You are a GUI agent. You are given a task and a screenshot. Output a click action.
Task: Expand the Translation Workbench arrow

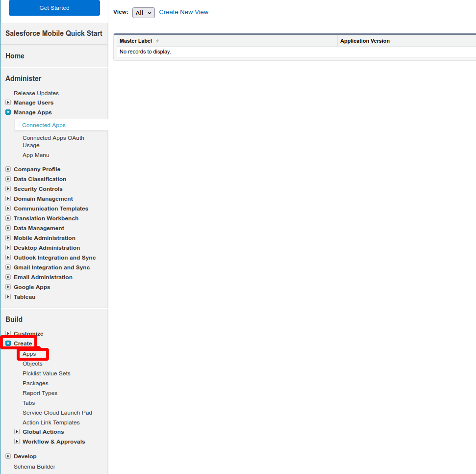(x=8, y=218)
